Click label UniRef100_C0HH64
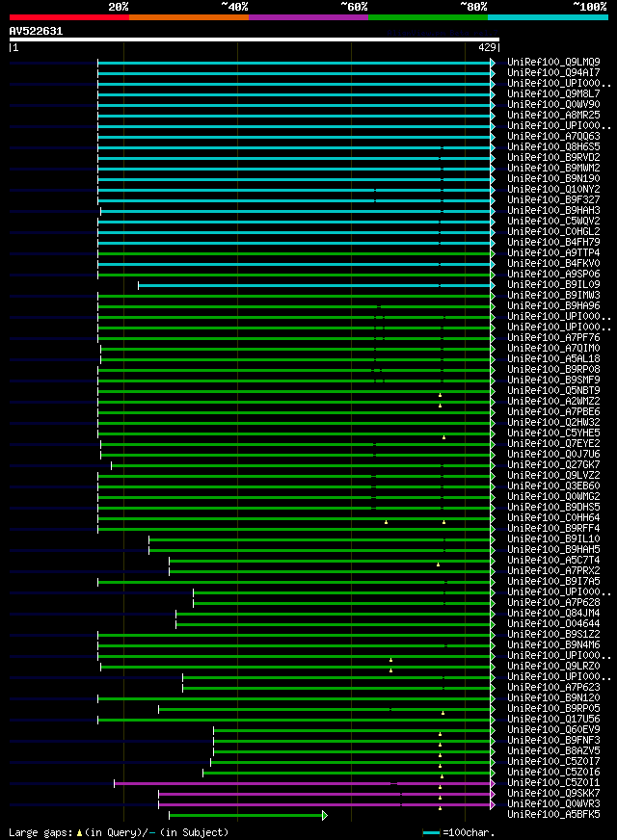The image size is (617, 840). click(553, 517)
